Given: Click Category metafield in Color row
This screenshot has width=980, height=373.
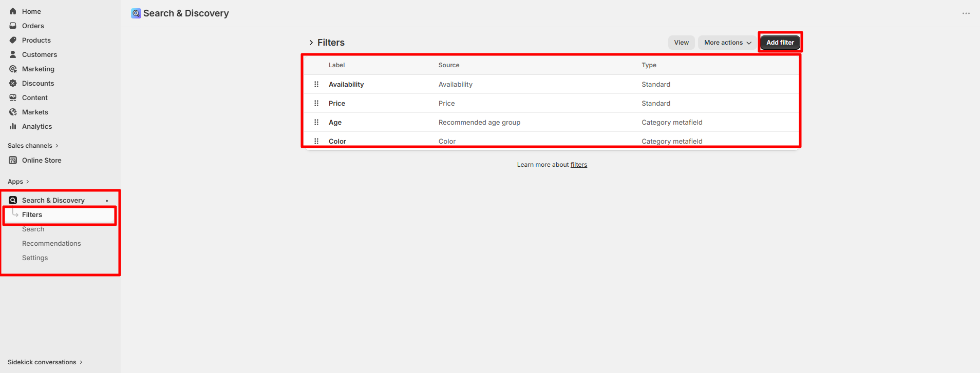Looking at the screenshot, I should pos(672,142).
